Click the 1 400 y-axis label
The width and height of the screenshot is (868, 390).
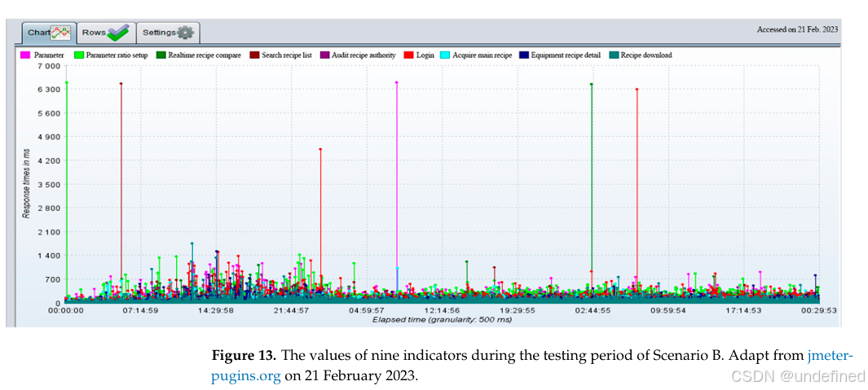pos(49,256)
